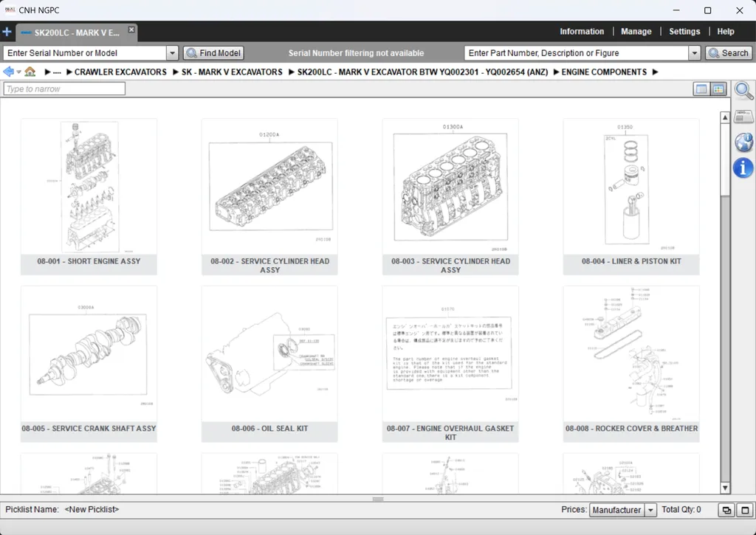756x535 pixels.
Task: Open figure 08-007 Engine Overhaul Gasket Kit
Action: click(x=450, y=364)
